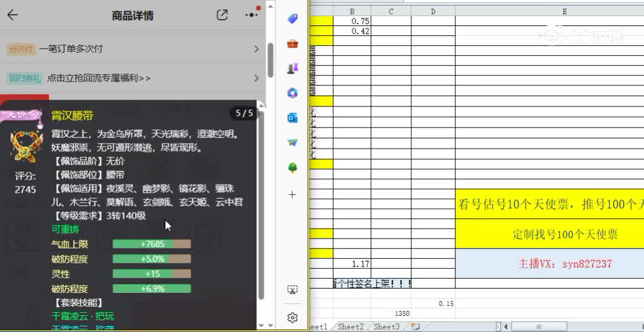Click the horizontal scrollbar left arrow
The image size is (644, 332).
pyautogui.click(x=506, y=327)
